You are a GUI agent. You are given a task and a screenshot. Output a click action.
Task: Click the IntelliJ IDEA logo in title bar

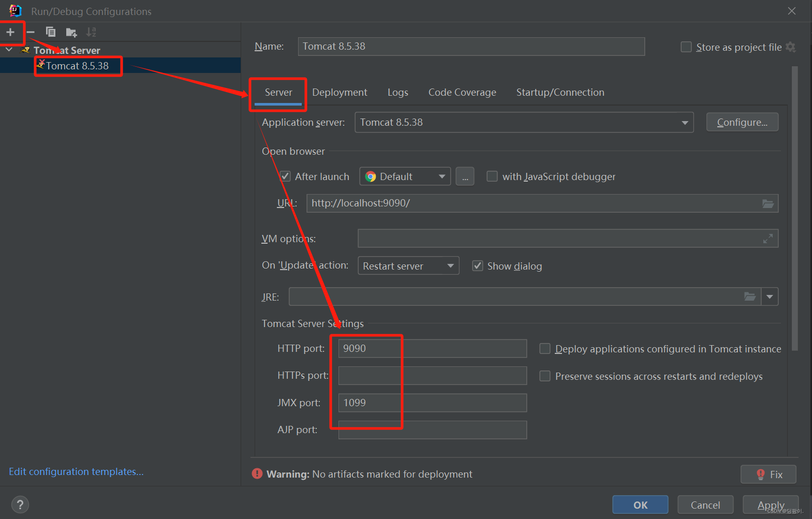15,11
